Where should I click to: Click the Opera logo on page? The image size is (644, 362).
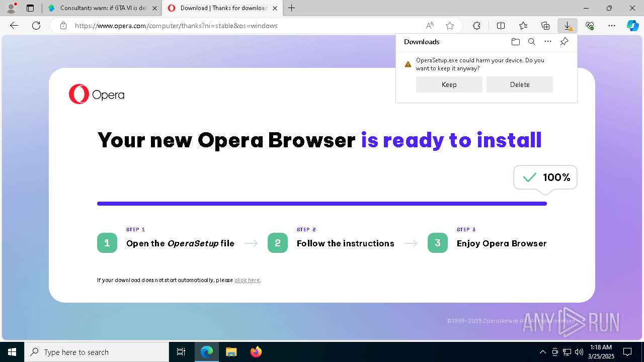[97, 95]
